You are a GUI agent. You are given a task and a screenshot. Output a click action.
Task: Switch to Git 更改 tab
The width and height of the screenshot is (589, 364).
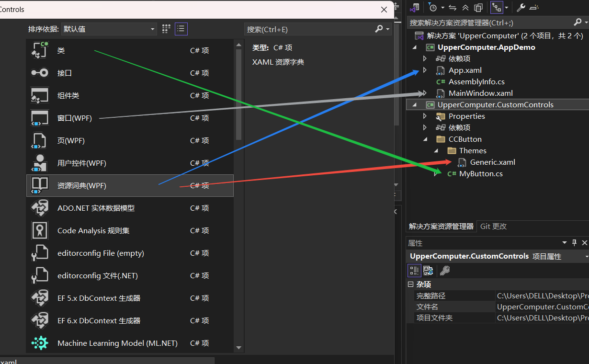[x=493, y=226]
